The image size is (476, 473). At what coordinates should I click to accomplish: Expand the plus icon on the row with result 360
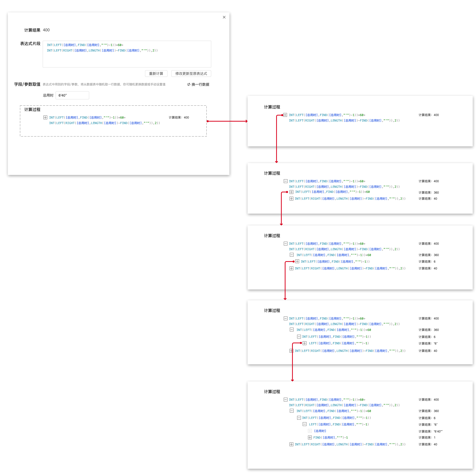(291, 192)
